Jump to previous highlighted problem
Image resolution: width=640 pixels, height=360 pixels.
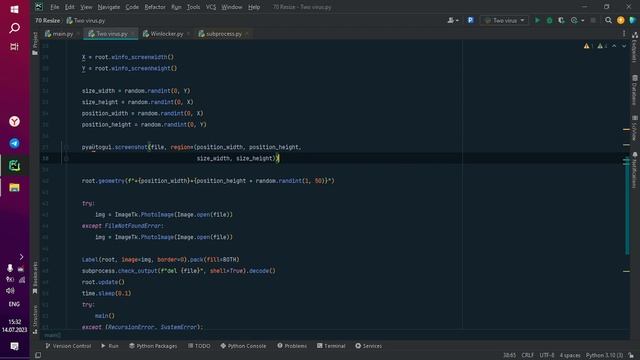coord(614,46)
